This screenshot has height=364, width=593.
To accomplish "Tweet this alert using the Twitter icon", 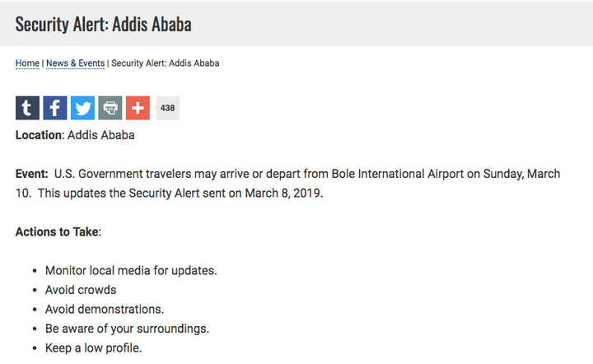I will pos(82,108).
